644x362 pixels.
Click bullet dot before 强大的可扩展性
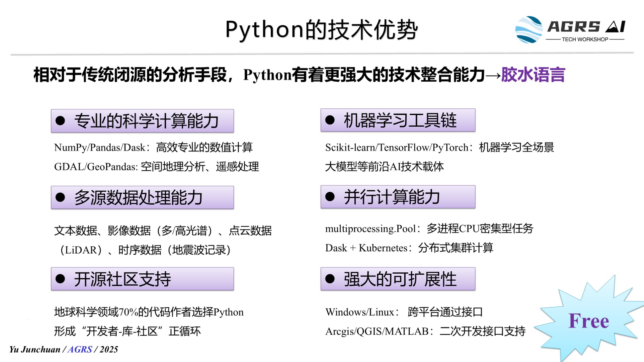[330, 279]
